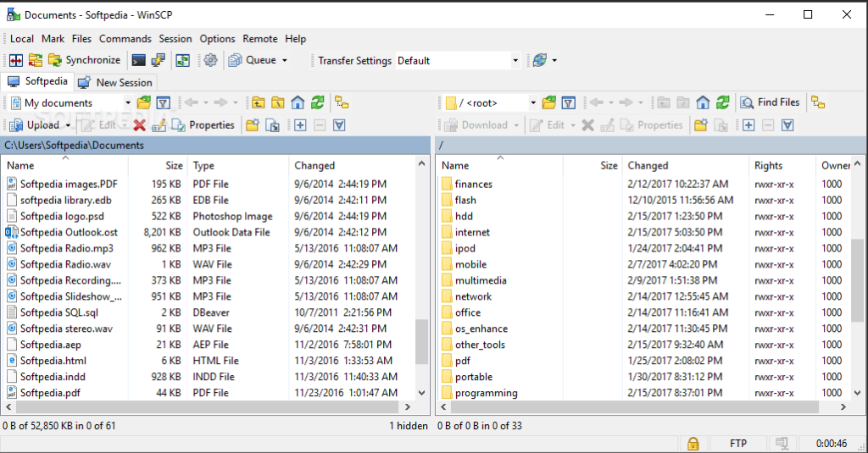
Task: Click the Preferences gear icon
Action: click(210, 60)
